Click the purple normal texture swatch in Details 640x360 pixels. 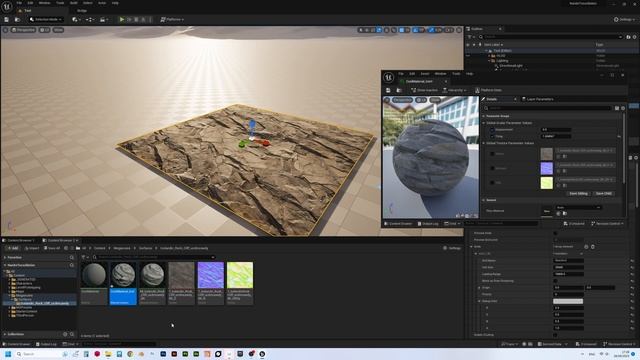click(547, 168)
